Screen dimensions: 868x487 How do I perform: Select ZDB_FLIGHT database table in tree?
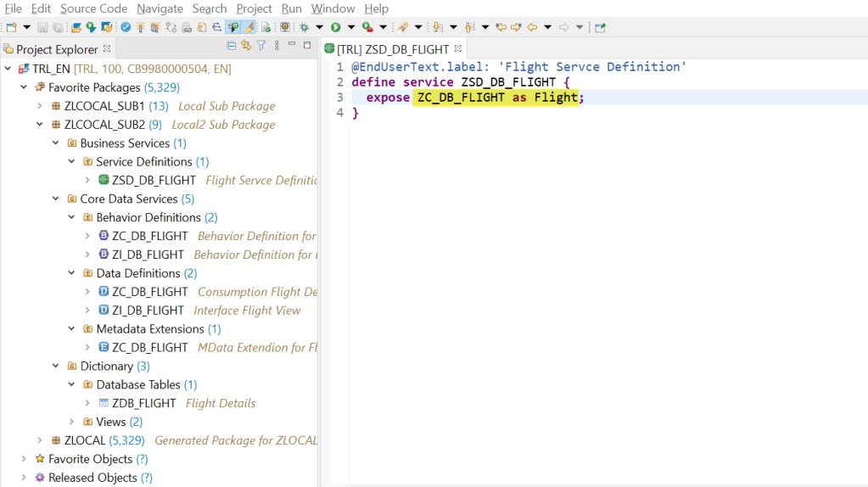[x=143, y=403]
